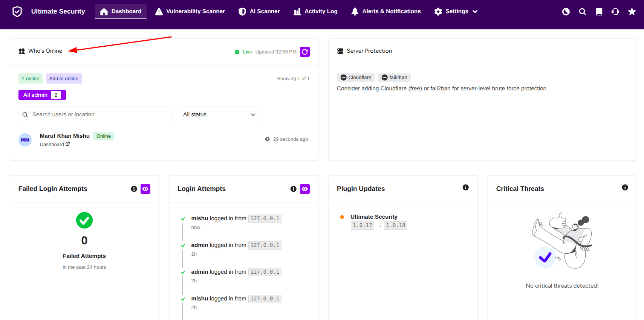This screenshot has height=320, width=644.
Task: View Login Attempts eye button
Action: coord(305,189)
